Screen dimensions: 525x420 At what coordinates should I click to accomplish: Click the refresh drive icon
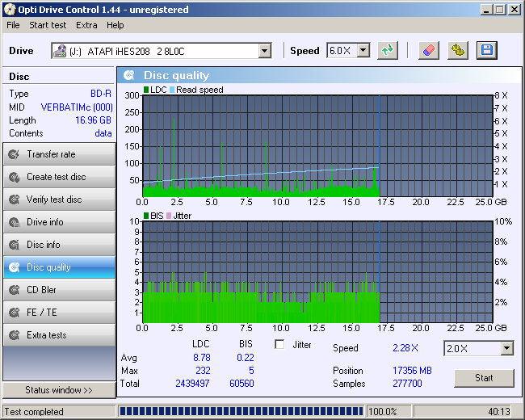(388, 51)
